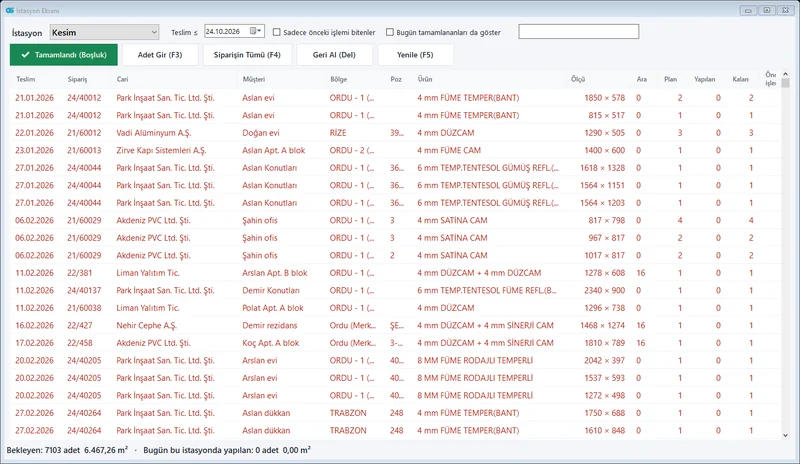Image resolution: width=800 pixels, height=464 pixels.
Task: Click the scroll up arrow of the list
Action: (x=785, y=74)
